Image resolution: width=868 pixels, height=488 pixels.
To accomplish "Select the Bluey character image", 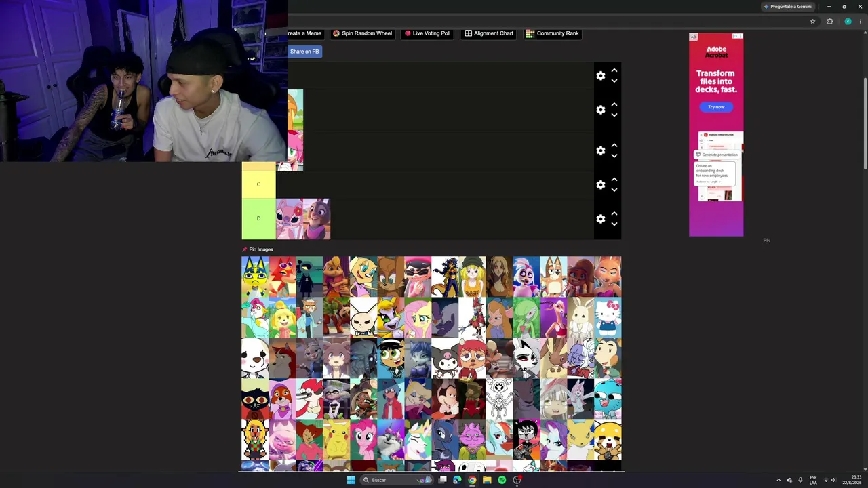I will pos(553,277).
